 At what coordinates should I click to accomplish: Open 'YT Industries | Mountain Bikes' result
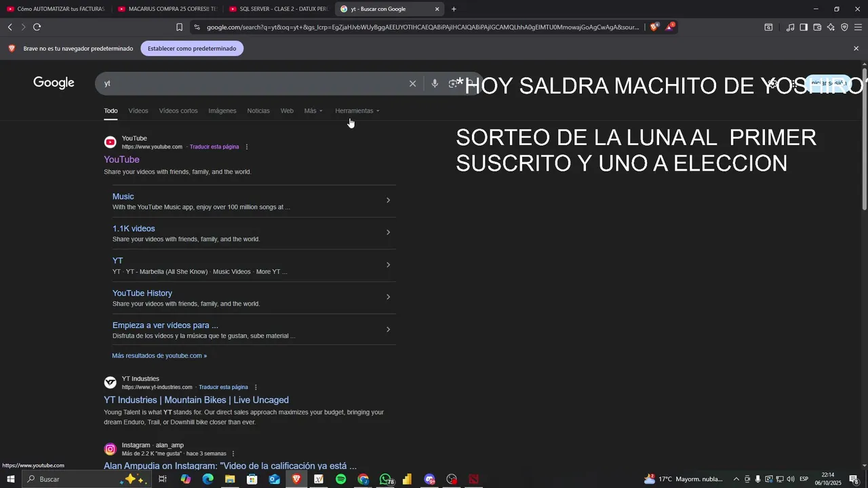(x=196, y=400)
